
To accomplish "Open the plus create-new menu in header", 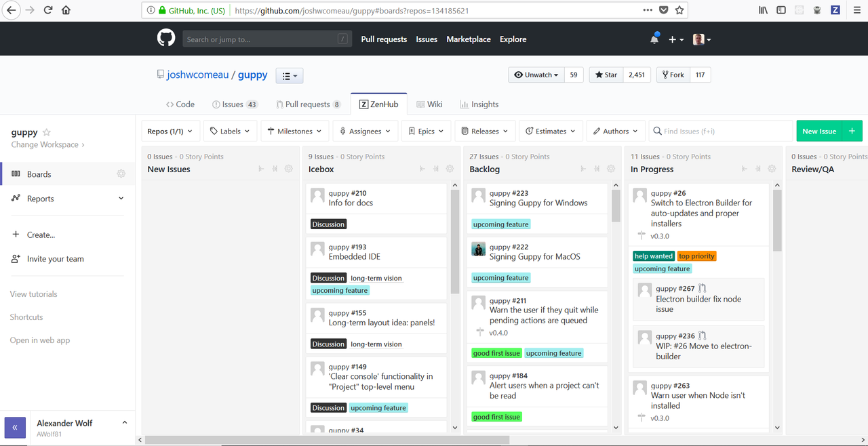I will (676, 39).
